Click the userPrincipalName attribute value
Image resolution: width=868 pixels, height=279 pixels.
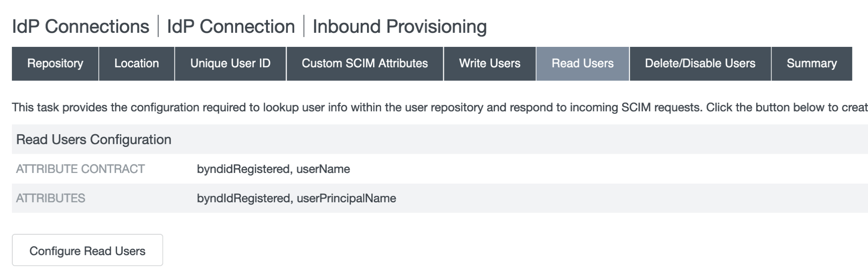[346, 198]
